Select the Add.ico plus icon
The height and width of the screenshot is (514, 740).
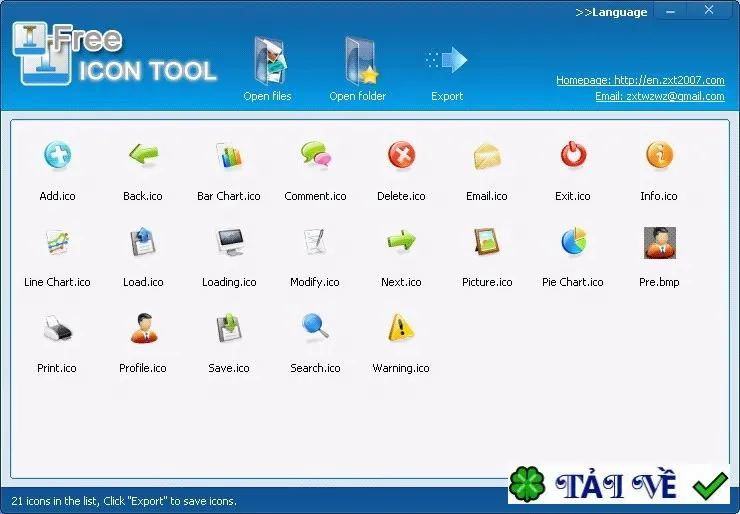point(58,155)
